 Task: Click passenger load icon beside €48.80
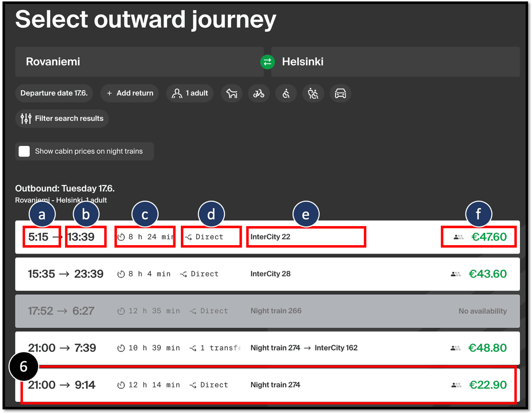click(456, 348)
